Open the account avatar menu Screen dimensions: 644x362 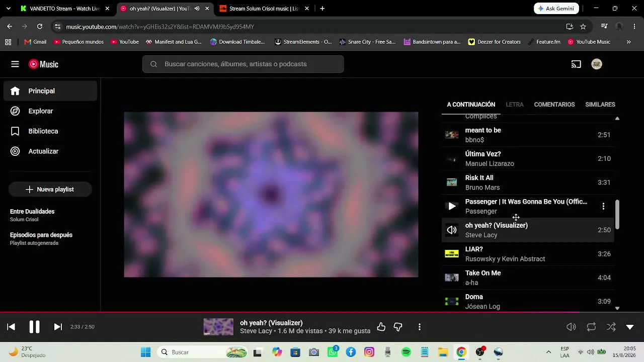coord(597,64)
